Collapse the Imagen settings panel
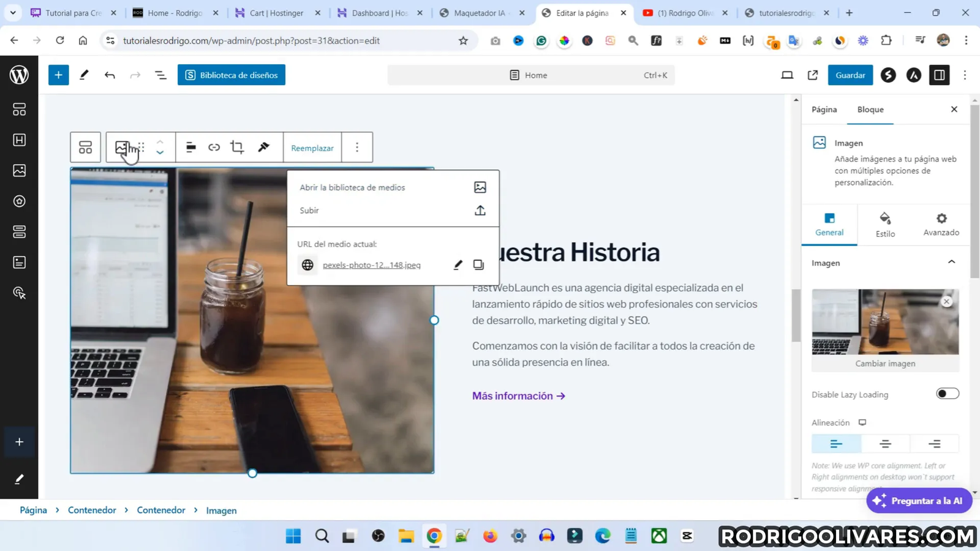The height and width of the screenshot is (551, 980). coord(951,262)
